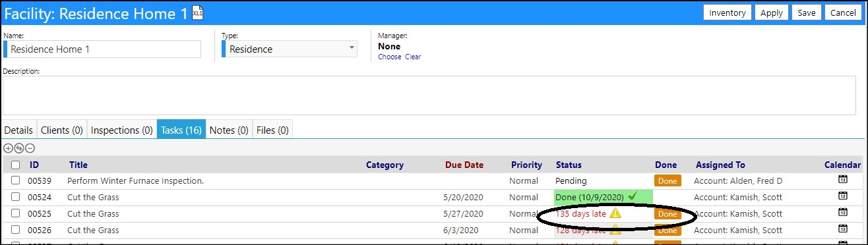This screenshot has width=868, height=245.
Task: Mark Perform Winter Furnace Inspection as Done
Action: 667,180
